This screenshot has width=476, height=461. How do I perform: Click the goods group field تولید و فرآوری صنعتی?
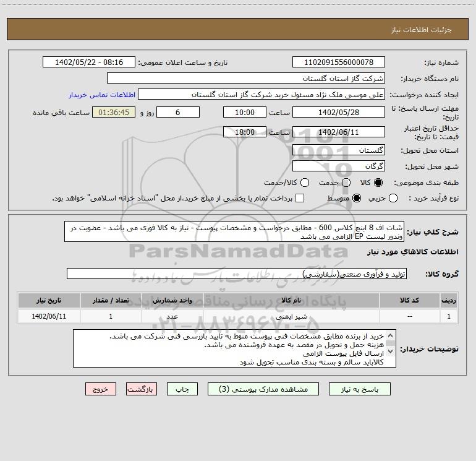tap(237, 274)
